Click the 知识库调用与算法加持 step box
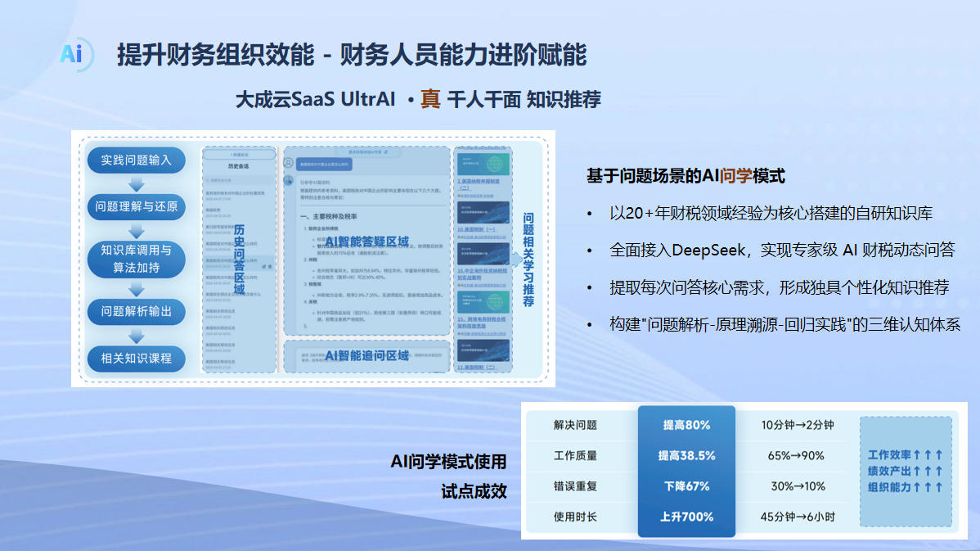The width and height of the screenshot is (980, 551). (137, 259)
